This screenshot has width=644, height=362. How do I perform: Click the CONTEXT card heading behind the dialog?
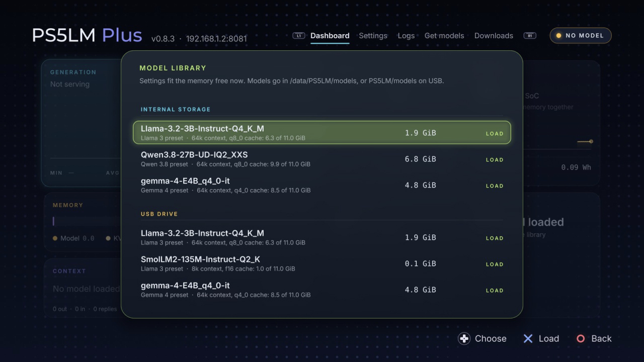(69, 271)
